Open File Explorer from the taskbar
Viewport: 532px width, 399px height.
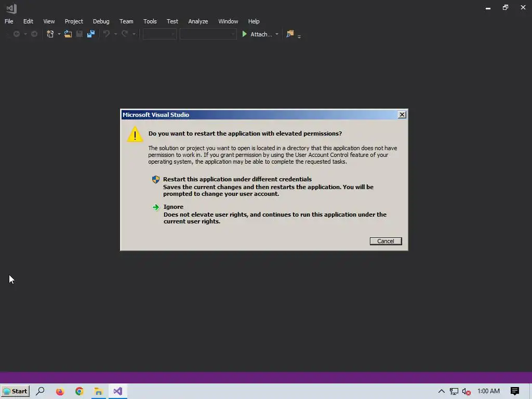(98, 391)
